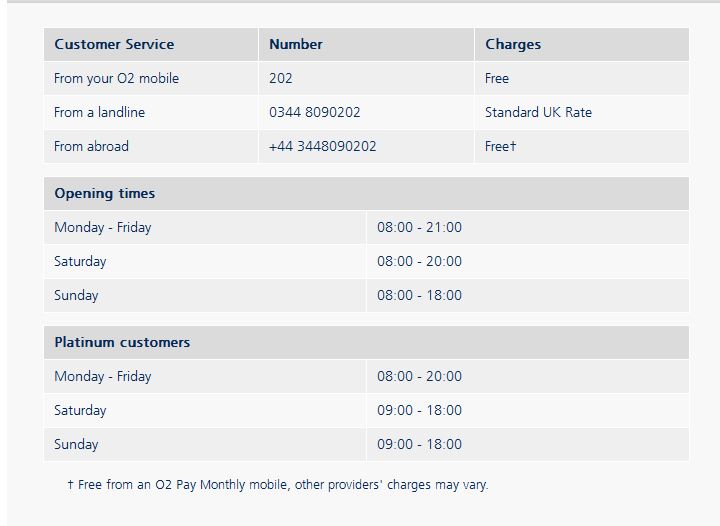
Task: Click the From abroad row label
Action: coord(91,146)
